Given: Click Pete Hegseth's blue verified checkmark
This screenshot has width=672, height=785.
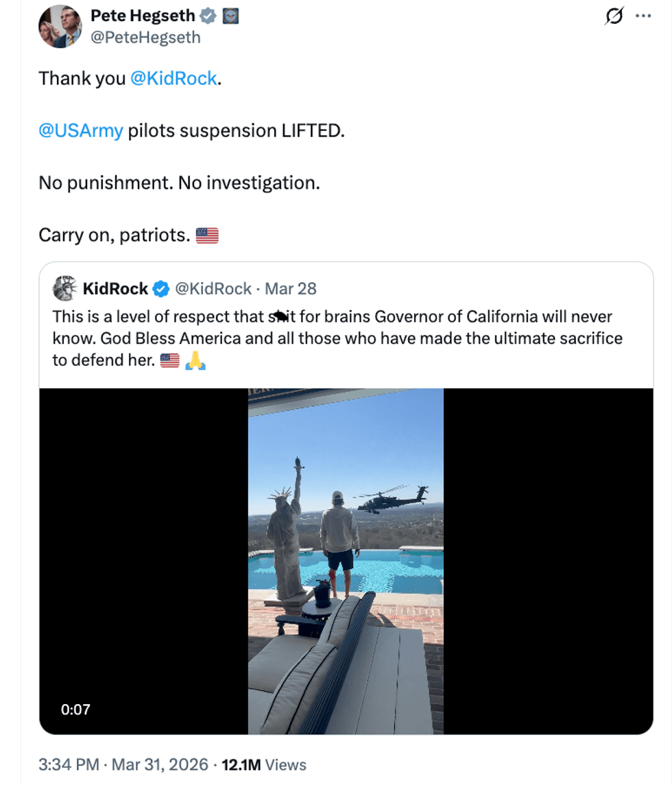Looking at the screenshot, I should (206, 16).
